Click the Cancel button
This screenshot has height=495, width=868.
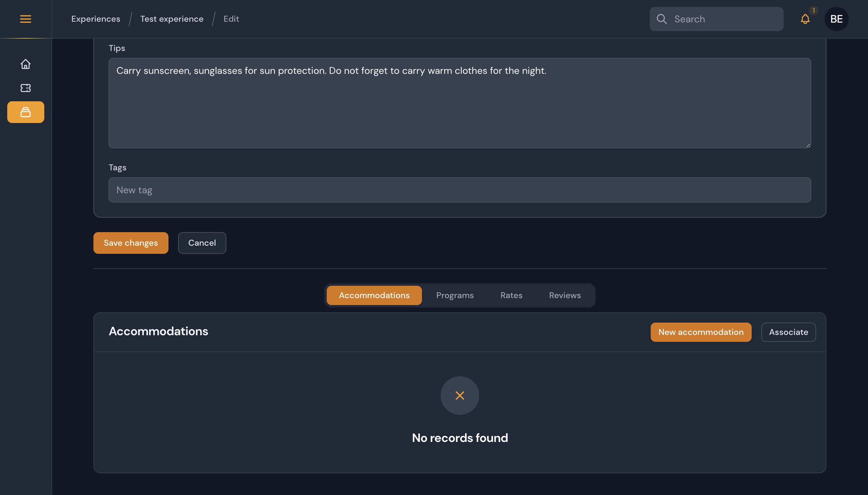pyautogui.click(x=202, y=243)
